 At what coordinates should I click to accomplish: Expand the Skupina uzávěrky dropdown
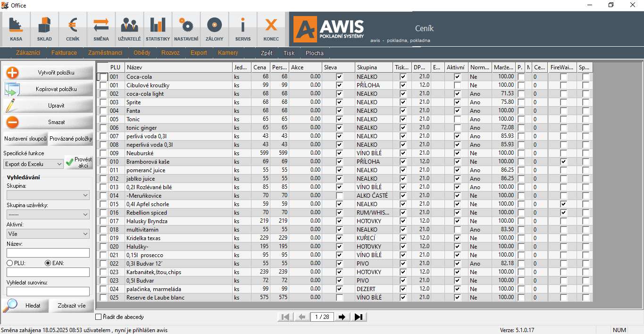pos(48,214)
